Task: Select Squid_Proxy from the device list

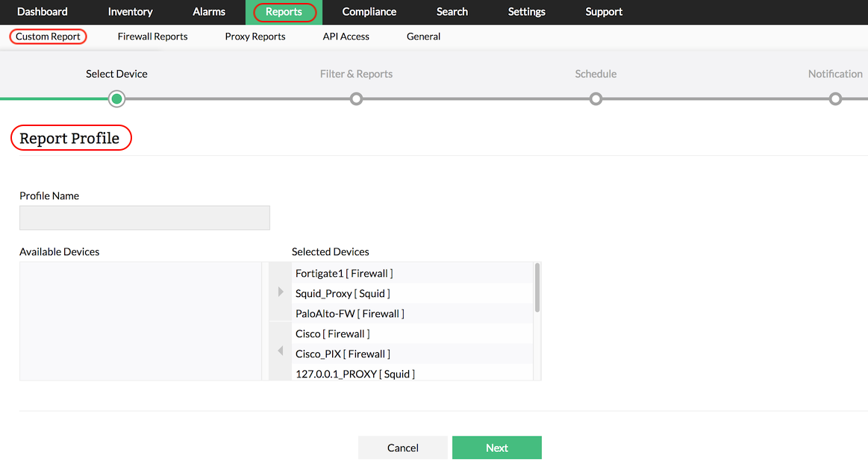Action: [x=342, y=293]
